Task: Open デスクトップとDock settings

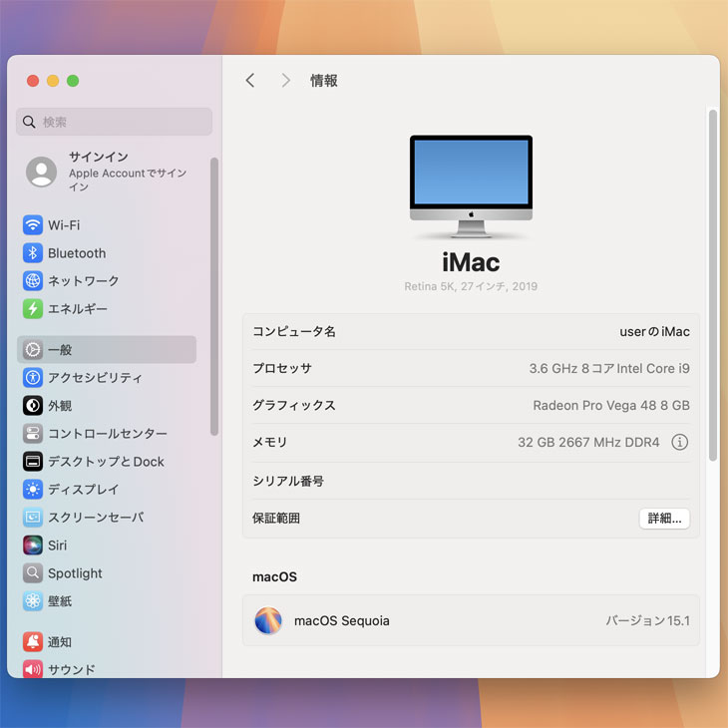Action: [106, 462]
